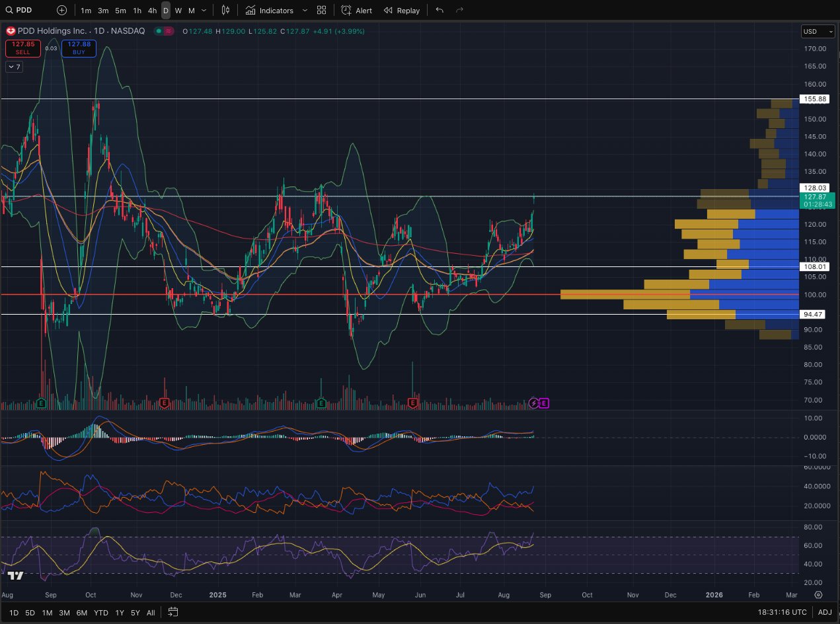
Task: Expand the time interval dropdown chevron
Action: 204,11
